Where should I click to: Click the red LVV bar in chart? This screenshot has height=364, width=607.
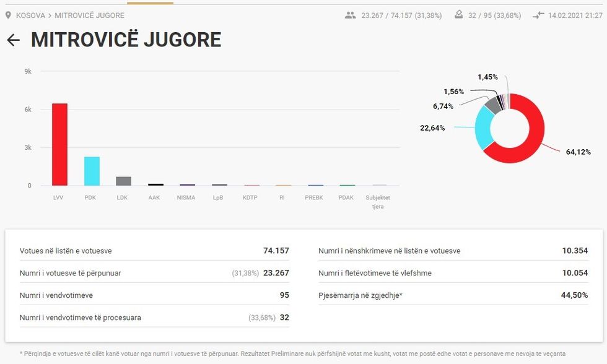[x=59, y=144]
